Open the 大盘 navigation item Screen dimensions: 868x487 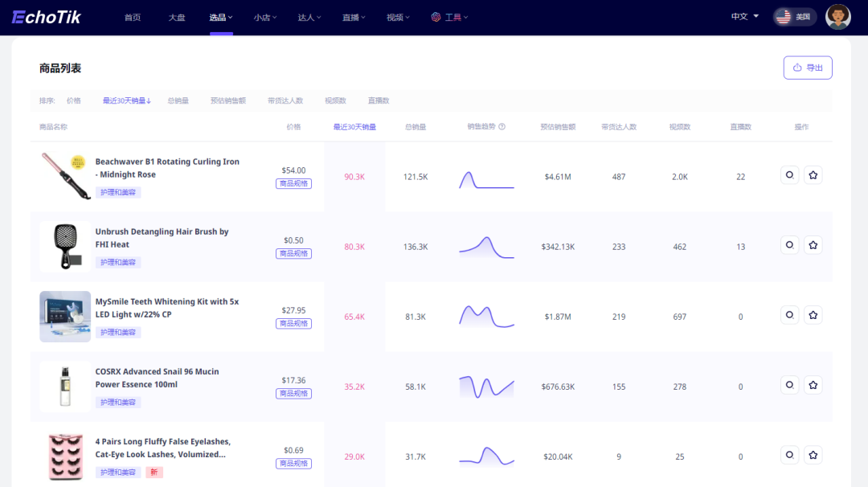pos(177,17)
